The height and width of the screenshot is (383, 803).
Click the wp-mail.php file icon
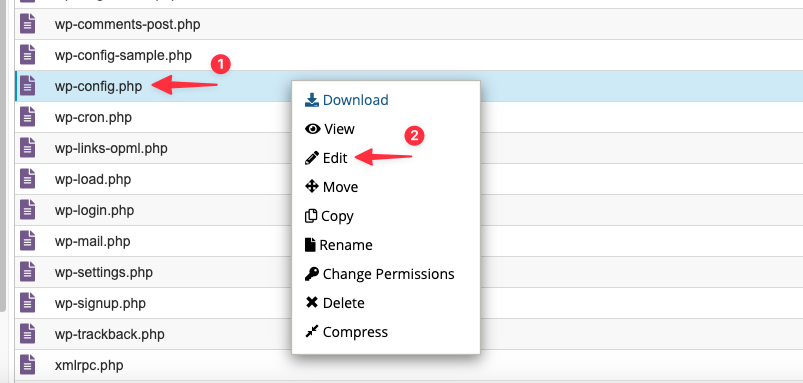(28, 241)
